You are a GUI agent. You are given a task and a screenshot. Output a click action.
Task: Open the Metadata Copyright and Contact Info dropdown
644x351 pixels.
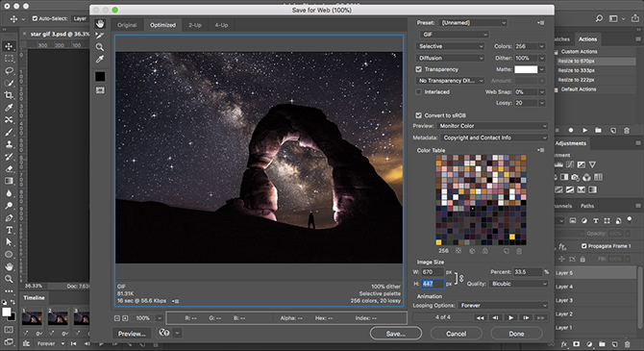(x=494, y=138)
